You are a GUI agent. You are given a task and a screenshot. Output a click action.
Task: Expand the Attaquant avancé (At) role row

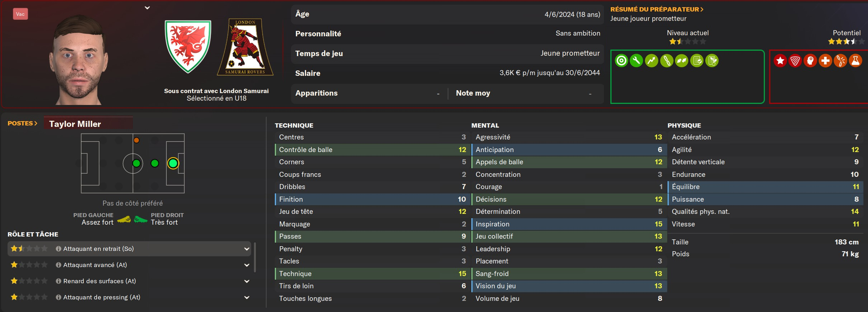coord(247,265)
